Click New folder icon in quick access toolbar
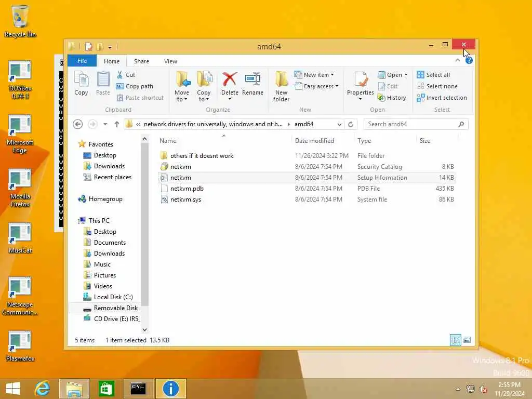The image size is (532, 399). pyautogui.click(x=100, y=46)
